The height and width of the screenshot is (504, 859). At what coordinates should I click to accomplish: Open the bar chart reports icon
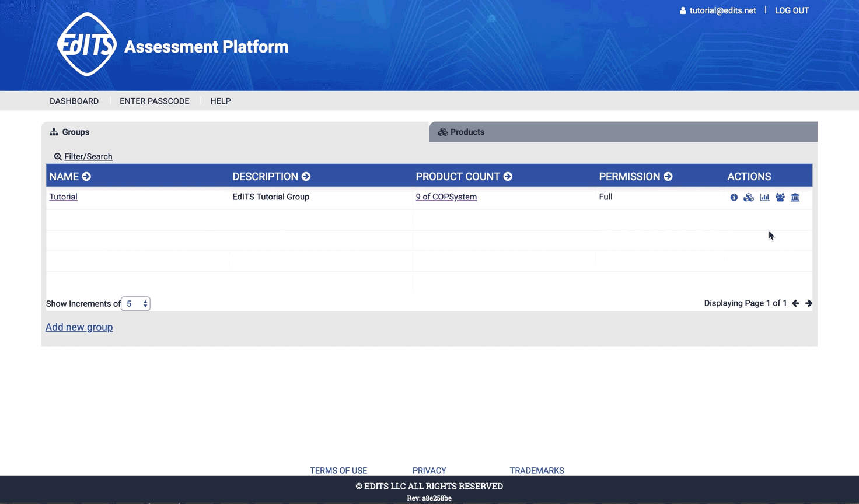coord(764,197)
